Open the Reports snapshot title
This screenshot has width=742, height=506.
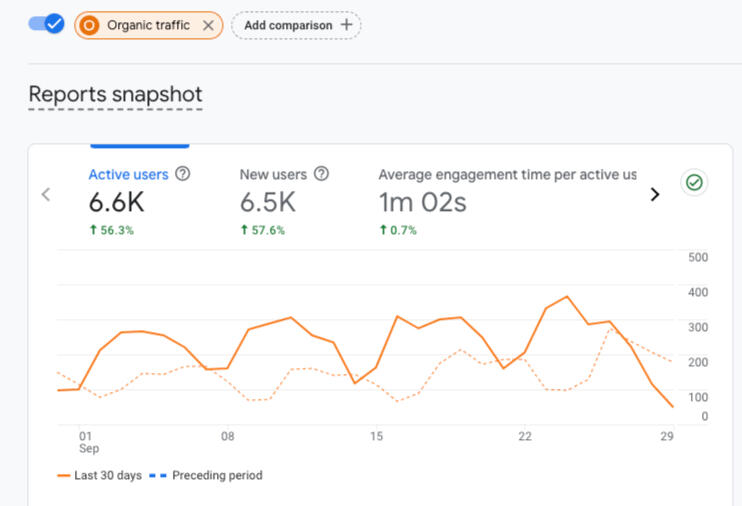[115, 95]
